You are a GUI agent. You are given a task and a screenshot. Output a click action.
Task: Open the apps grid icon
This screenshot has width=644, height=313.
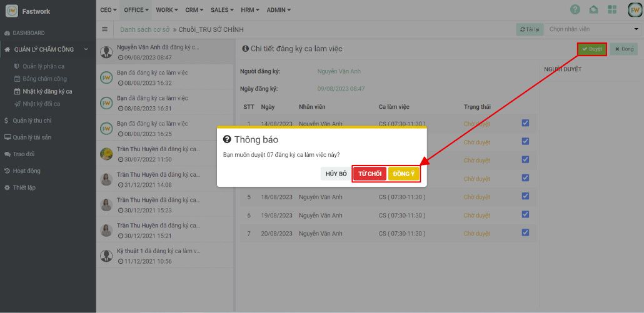click(612, 10)
